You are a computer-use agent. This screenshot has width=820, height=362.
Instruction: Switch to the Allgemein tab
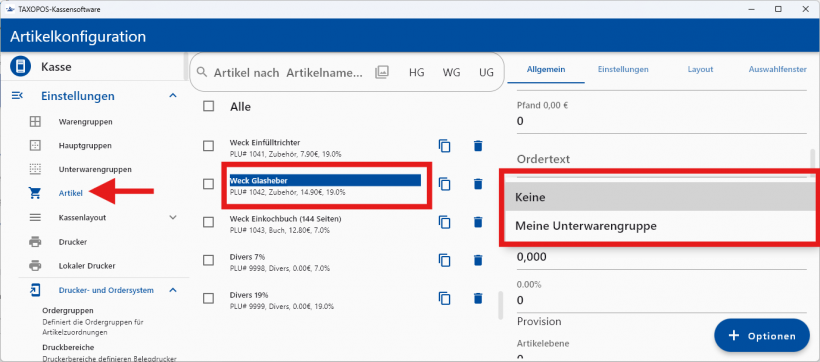[546, 69]
